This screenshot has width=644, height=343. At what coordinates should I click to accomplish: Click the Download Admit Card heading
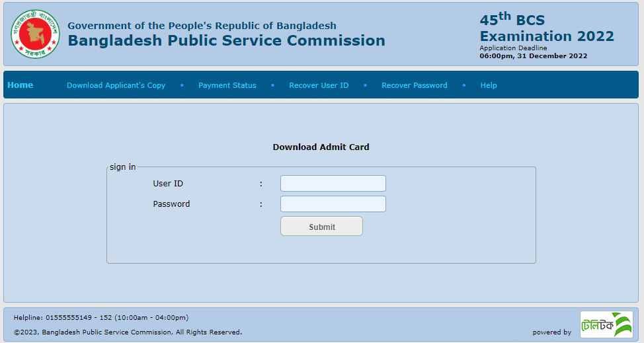[x=321, y=147]
